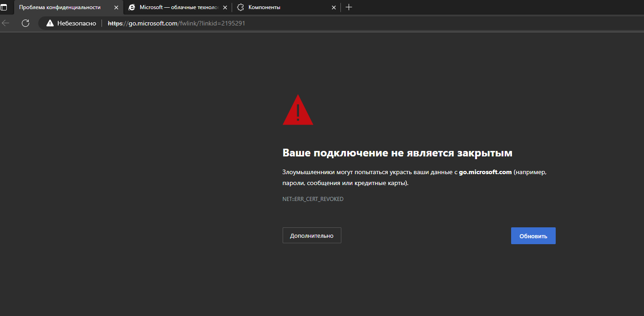Click the NET::ERR_CERT_REVOKED error code text
This screenshot has height=316, width=644.
point(313,199)
